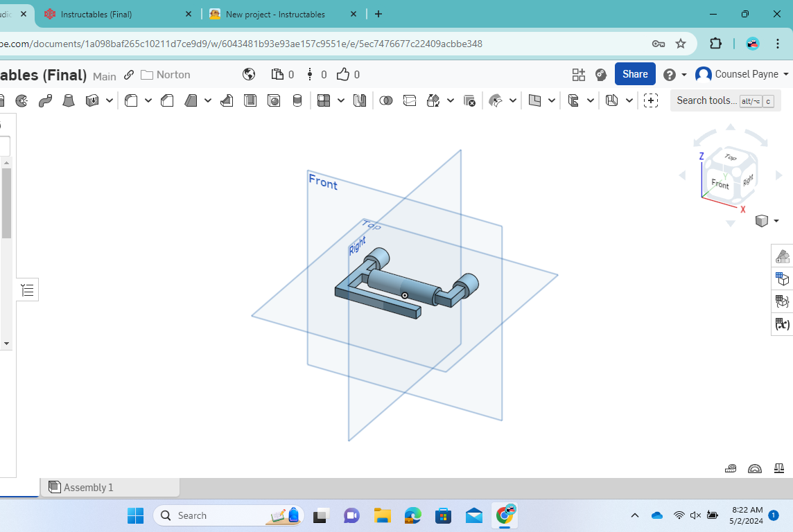Click the Search tools field

[x=725, y=100]
